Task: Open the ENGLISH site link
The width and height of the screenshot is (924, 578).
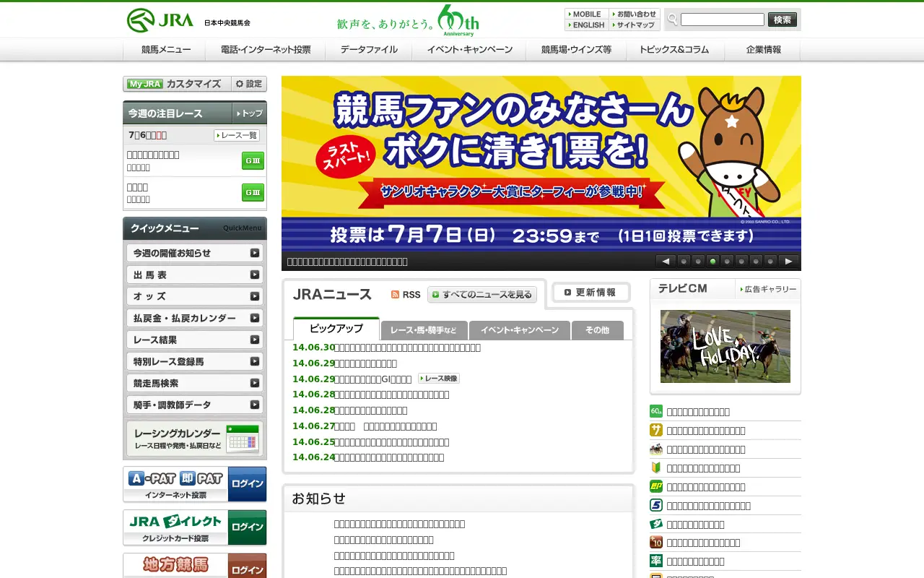Action: pyautogui.click(x=586, y=25)
